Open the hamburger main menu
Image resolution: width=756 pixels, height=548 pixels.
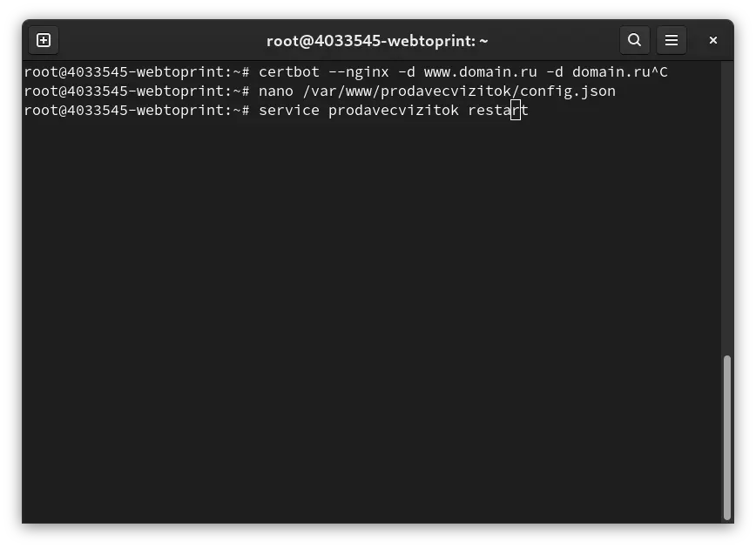click(x=672, y=40)
